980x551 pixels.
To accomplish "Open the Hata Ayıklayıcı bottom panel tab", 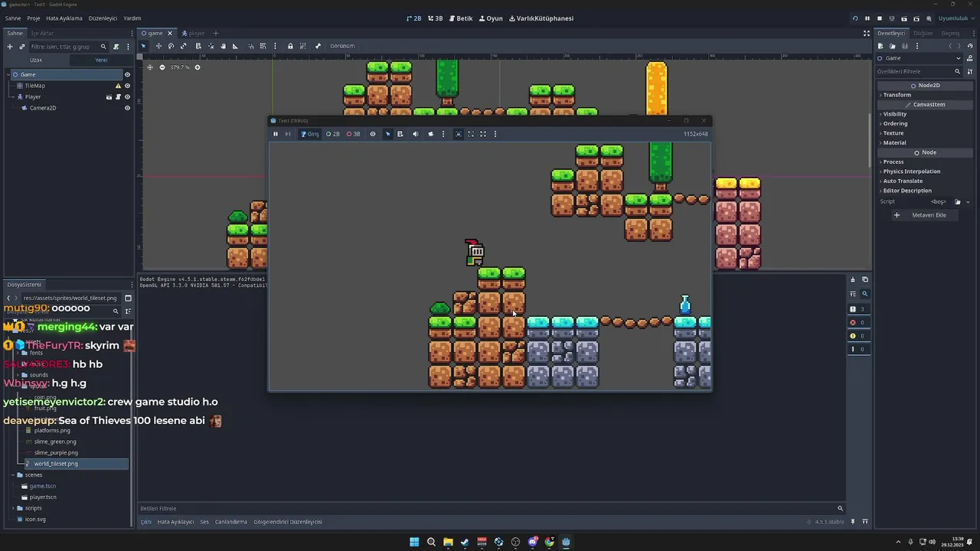I will pos(175,522).
